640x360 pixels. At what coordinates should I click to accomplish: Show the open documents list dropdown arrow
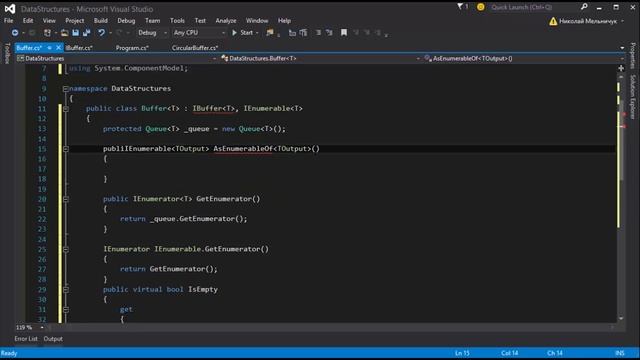[622, 48]
